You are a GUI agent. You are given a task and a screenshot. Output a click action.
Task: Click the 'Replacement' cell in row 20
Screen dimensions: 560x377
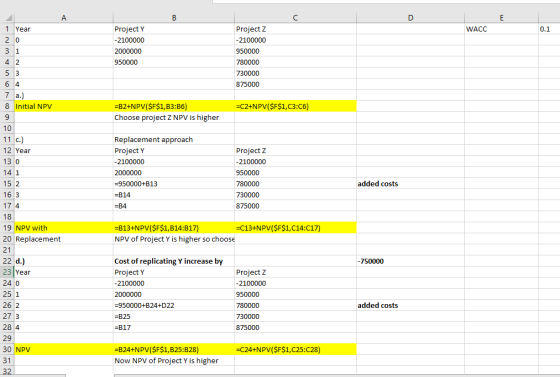click(64, 239)
